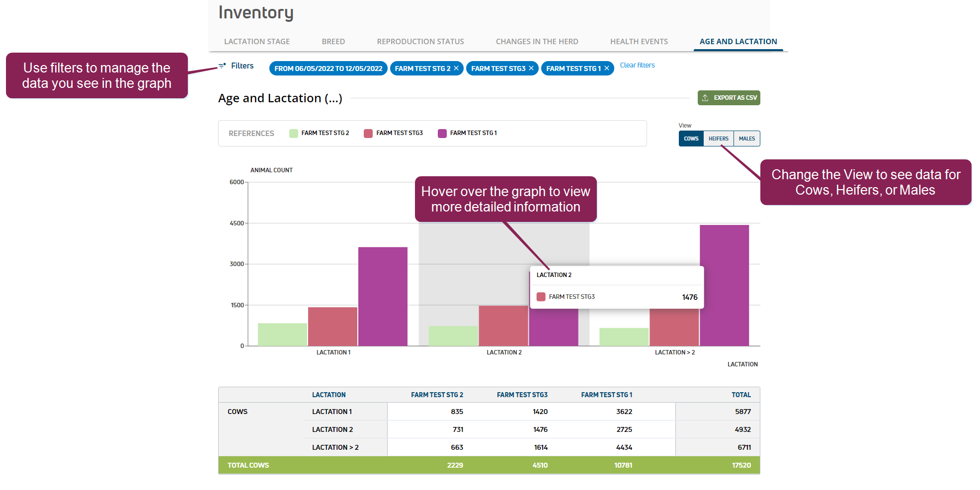The width and height of the screenshot is (980, 490).
Task: Click the Clear filters link
Action: coord(637,65)
